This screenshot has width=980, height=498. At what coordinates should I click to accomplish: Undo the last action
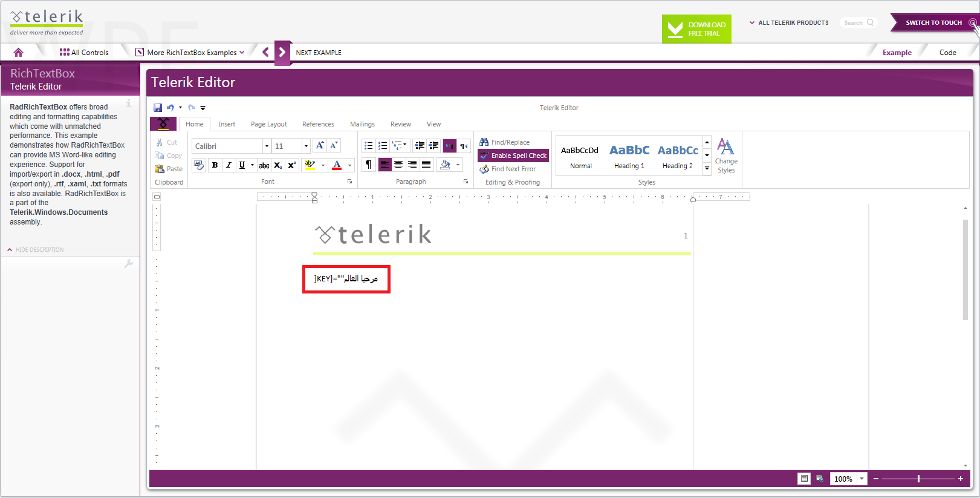pyautogui.click(x=170, y=108)
